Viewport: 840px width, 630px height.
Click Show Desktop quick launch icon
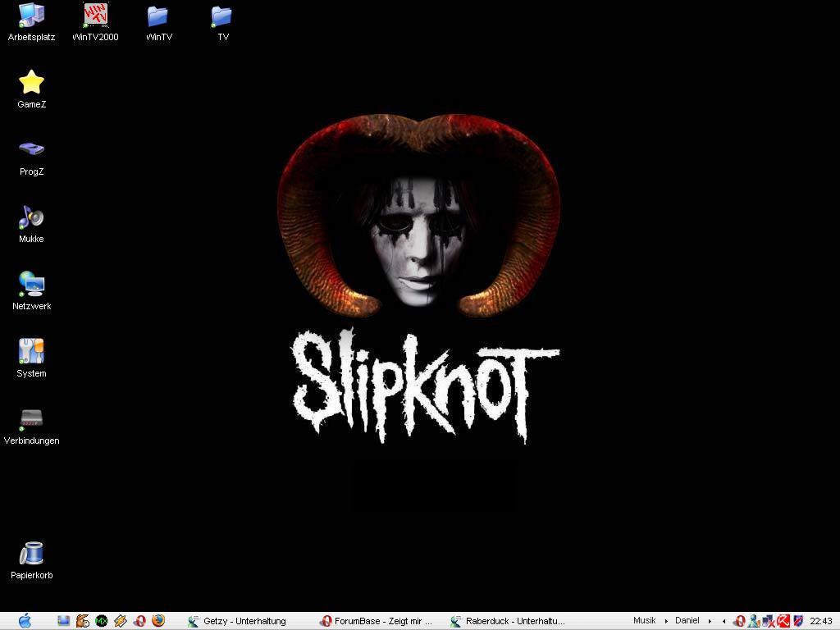pos(64,621)
